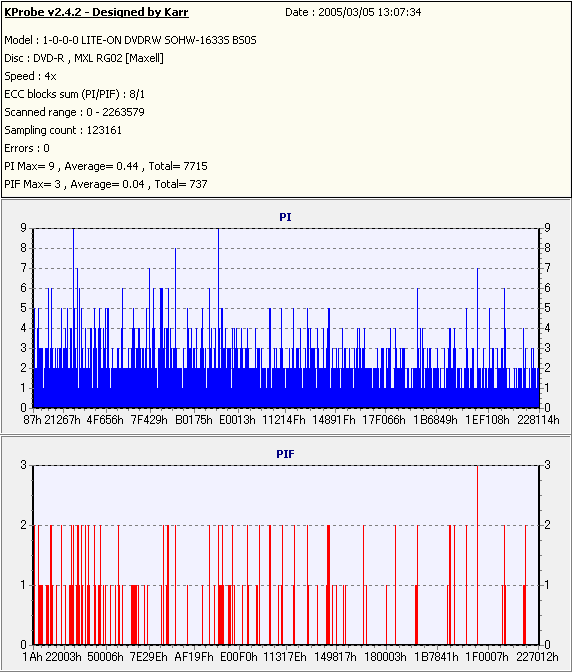Image resolution: width=572 pixels, height=672 pixels.
Task: Click the Speed 4x line
Action: pyautogui.click(x=30, y=76)
